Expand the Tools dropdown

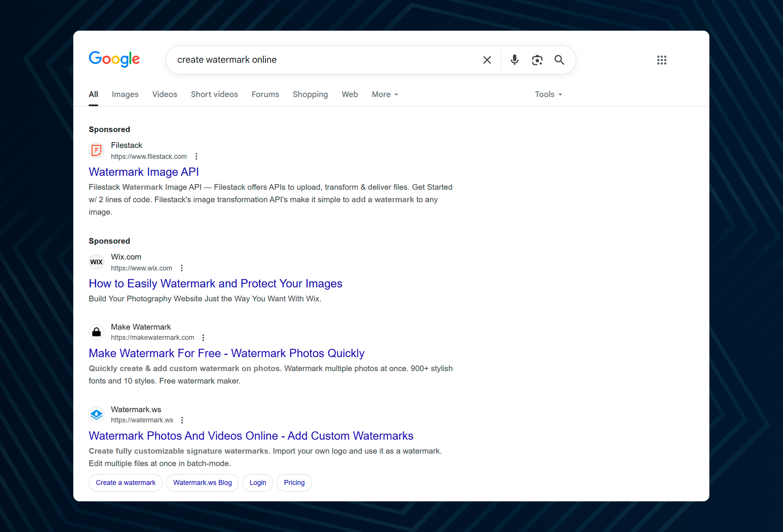[548, 94]
